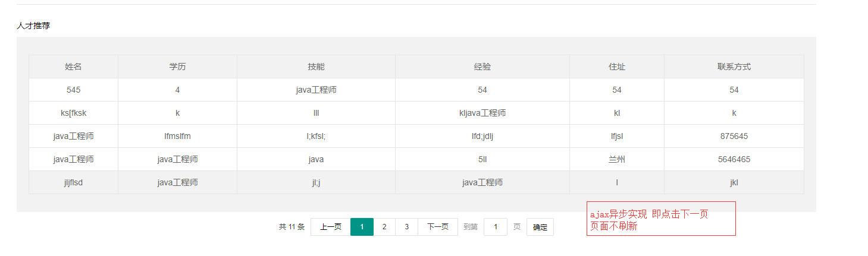This screenshot has height=256, width=868.
Task: Click the 上一页 previous page button
Action: [x=330, y=227]
